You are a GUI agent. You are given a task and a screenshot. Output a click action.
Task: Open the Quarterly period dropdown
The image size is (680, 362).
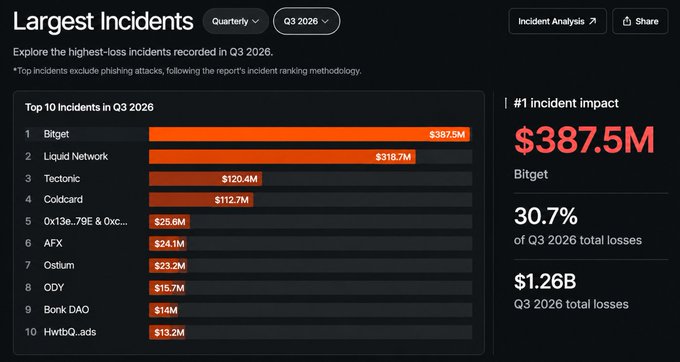click(235, 21)
